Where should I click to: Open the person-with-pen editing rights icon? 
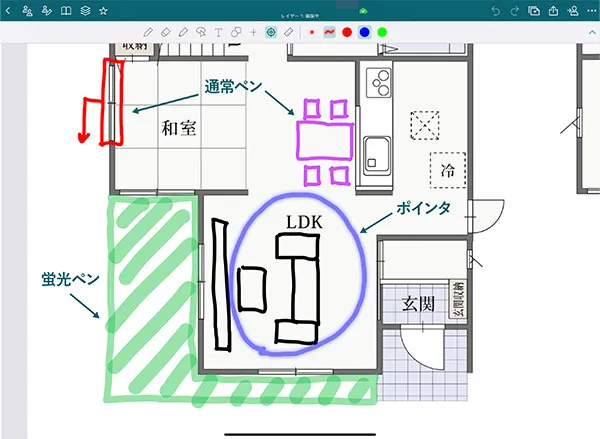pos(47,11)
